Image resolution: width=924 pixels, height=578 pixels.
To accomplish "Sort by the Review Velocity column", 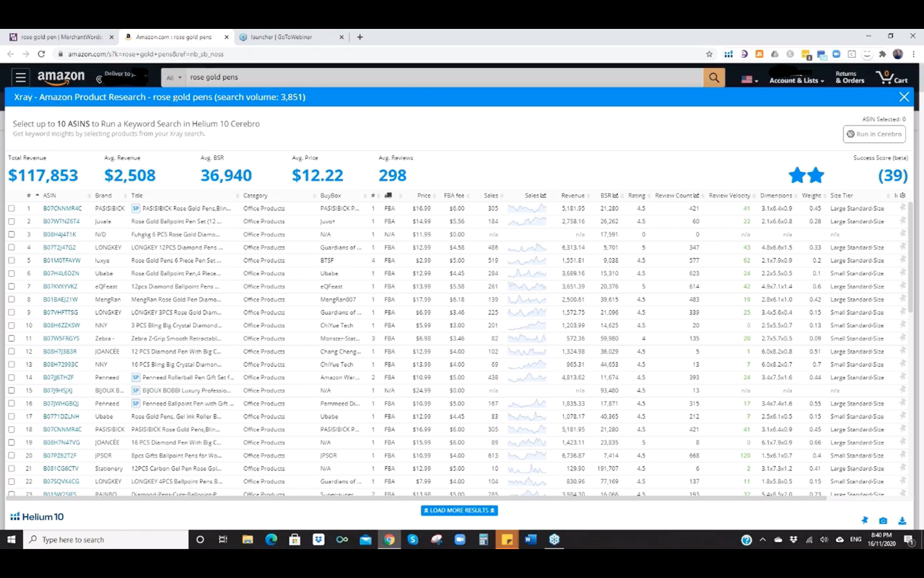I will [x=729, y=195].
